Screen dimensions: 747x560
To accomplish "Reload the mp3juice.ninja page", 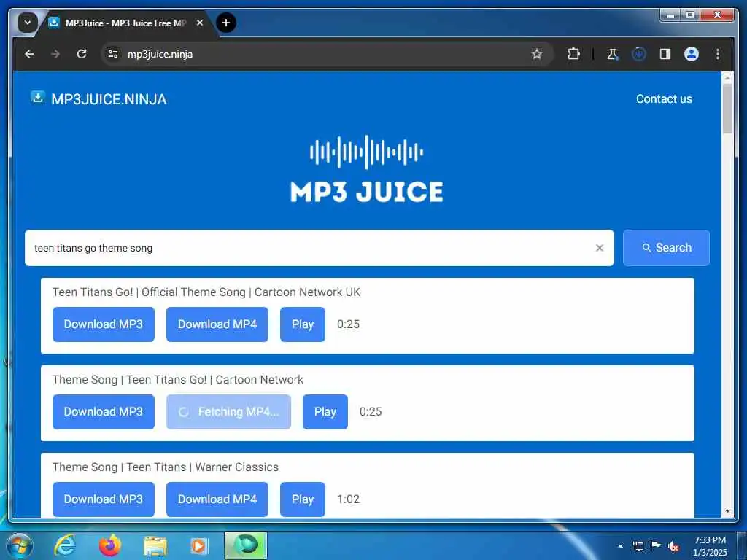I will click(82, 54).
